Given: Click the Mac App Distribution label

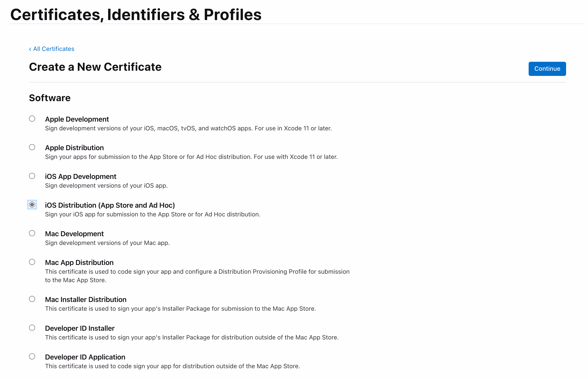Looking at the screenshot, I should 79,263.
